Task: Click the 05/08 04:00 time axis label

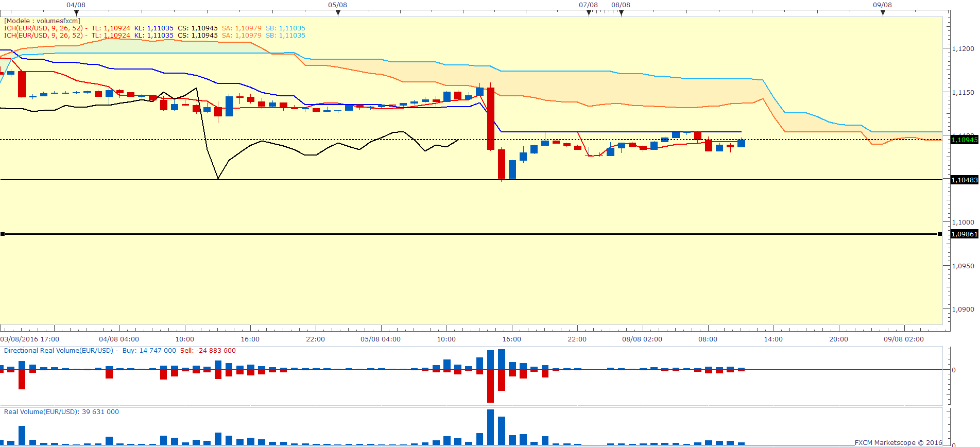Action: click(380, 339)
